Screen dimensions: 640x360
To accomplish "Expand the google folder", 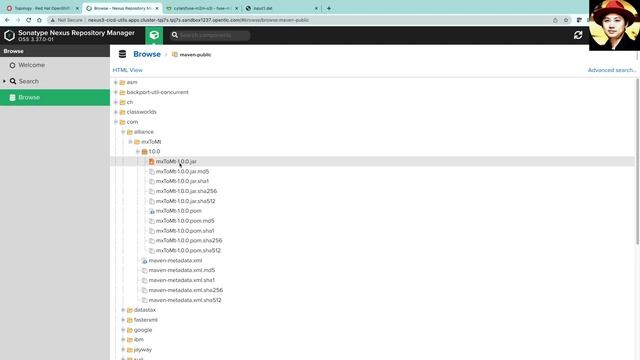I will (x=123, y=330).
